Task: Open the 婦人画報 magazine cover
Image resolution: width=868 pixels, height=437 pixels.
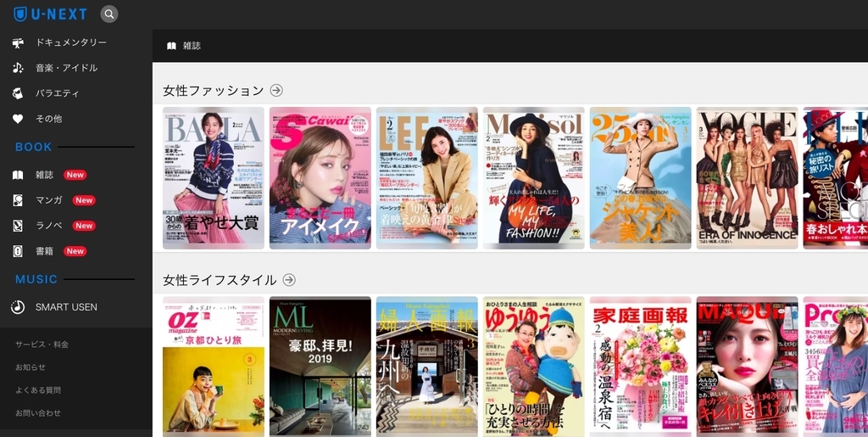Action: coord(427,367)
